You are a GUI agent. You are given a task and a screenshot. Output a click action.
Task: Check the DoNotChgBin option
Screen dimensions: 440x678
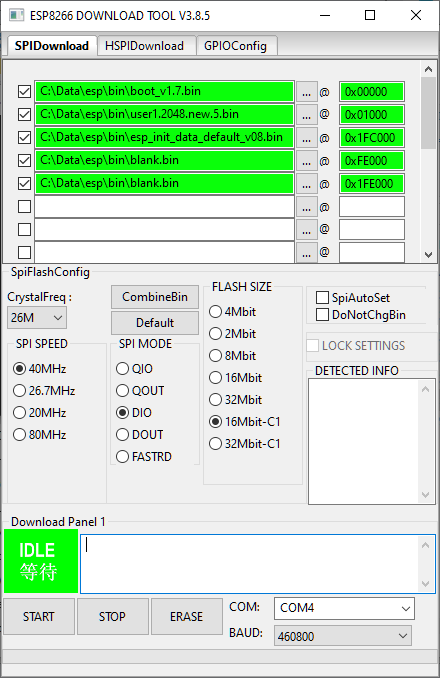[322, 315]
